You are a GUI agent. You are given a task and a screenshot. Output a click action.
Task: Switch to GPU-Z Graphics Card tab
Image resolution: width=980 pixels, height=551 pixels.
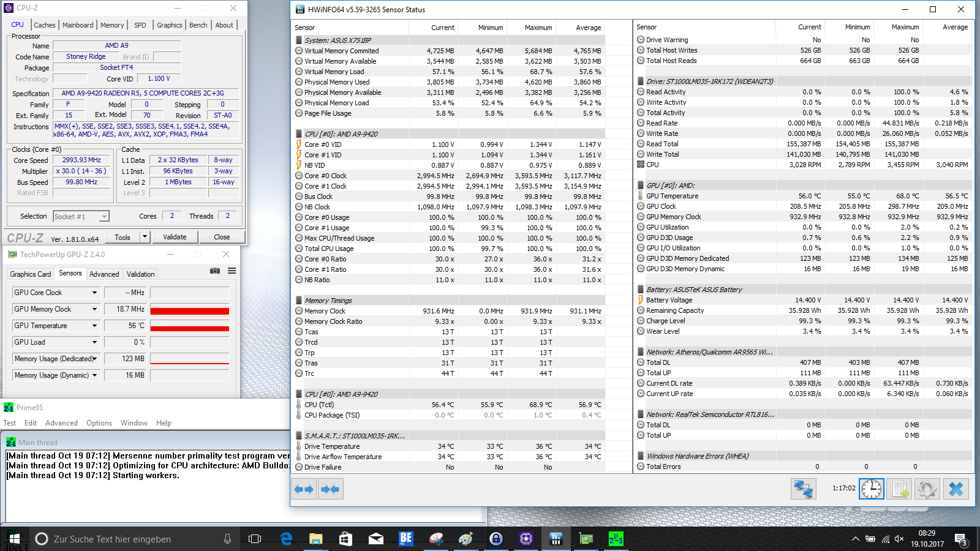(31, 274)
